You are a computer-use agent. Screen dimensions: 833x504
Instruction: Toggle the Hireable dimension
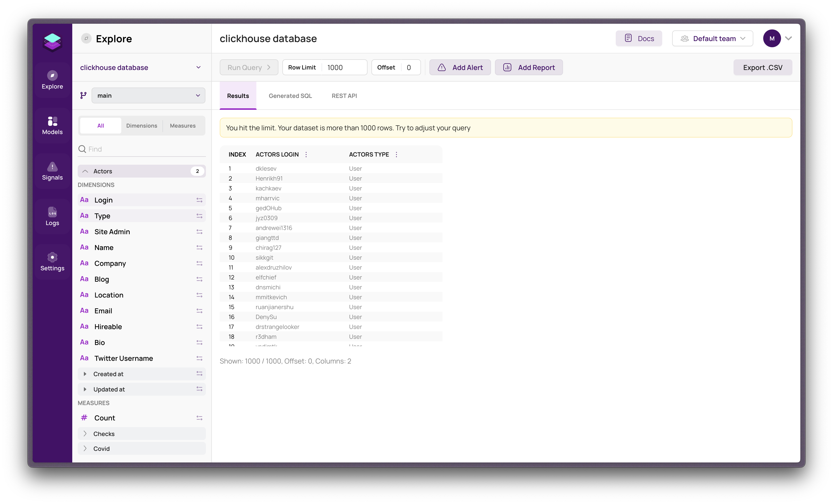(x=142, y=327)
